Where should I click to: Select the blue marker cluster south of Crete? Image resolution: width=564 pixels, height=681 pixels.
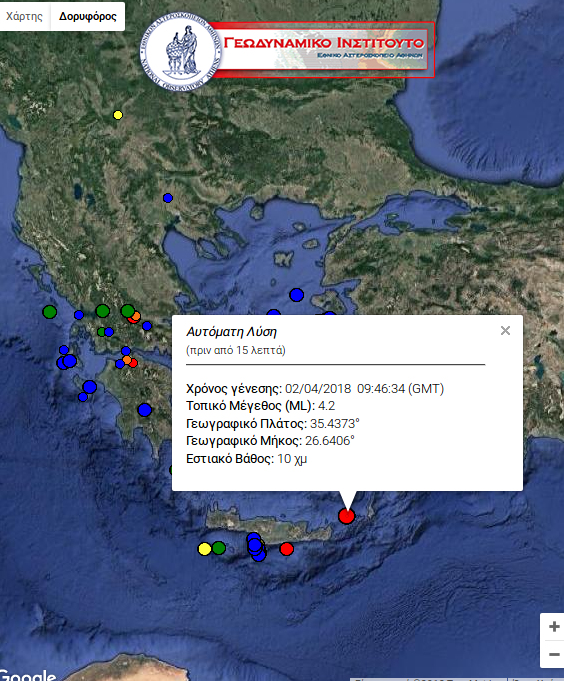[x=256, y=547]
